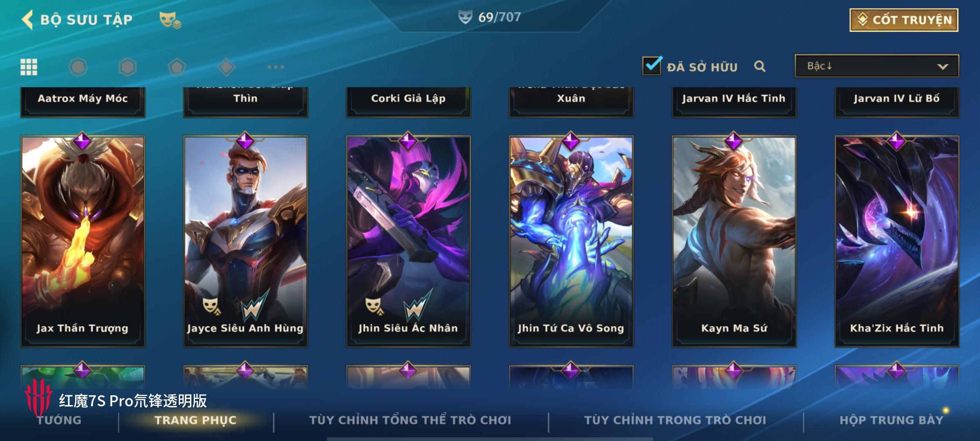Click the sort dropdown chevron arrow
Viewport: 980px width, 441px height.
tap(943, 67)
